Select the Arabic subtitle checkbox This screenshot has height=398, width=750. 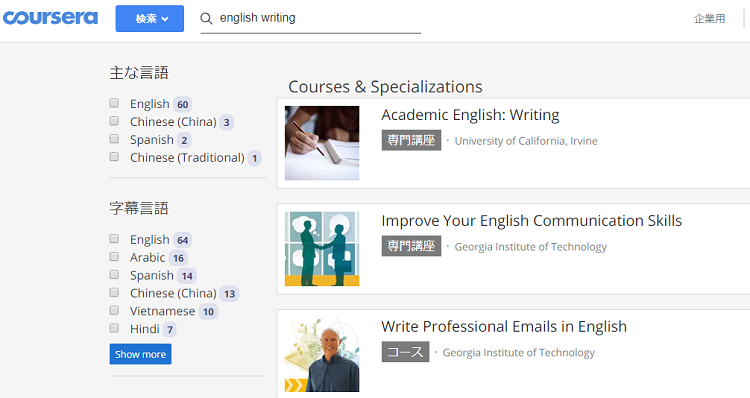114,256
